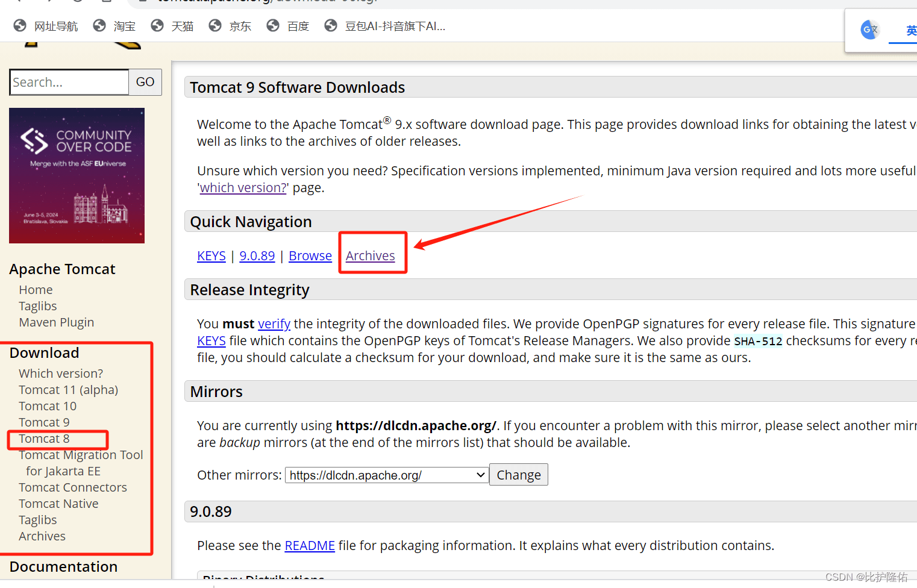The width and height of the screenshot is (917, 588).
Task: Open Tomcat 8 download page
Action: click(x=44, y=439)
